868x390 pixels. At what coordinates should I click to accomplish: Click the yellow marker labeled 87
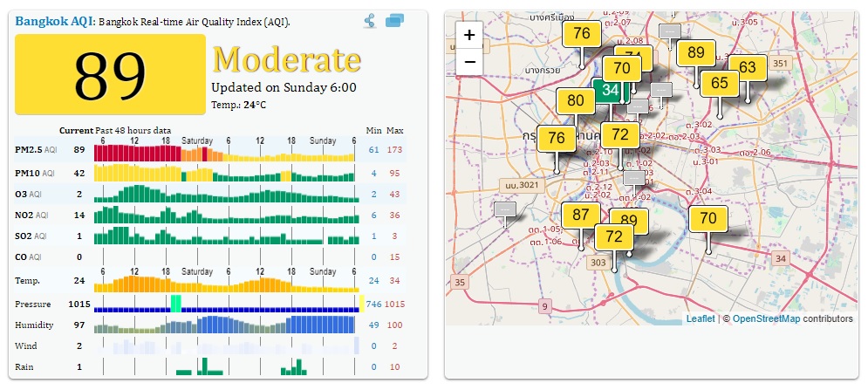(x=581, y=216)
